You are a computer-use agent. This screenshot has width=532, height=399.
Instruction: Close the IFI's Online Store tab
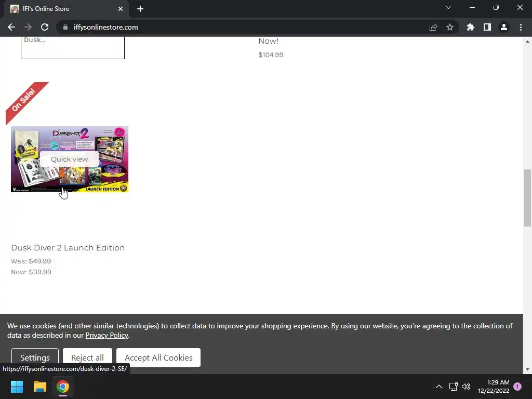click(121, 9)
